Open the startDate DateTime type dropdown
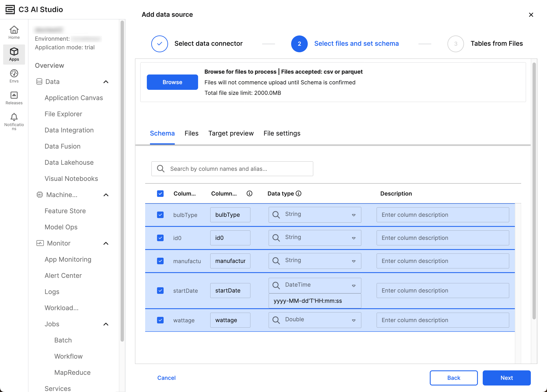 point(354,286)
